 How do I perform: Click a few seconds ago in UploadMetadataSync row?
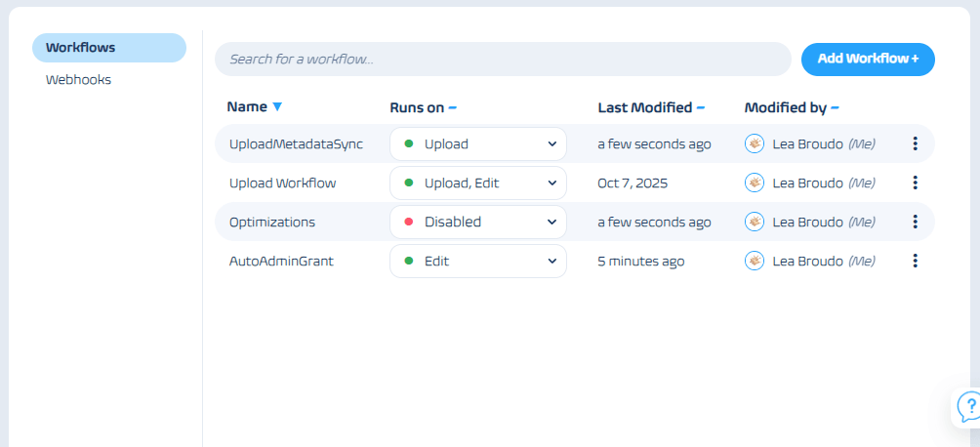coord(654,144)
